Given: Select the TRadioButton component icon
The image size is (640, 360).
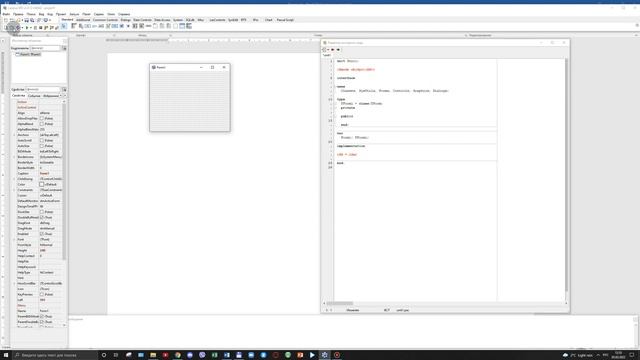Looking at the screenshot, I should 128,26.
